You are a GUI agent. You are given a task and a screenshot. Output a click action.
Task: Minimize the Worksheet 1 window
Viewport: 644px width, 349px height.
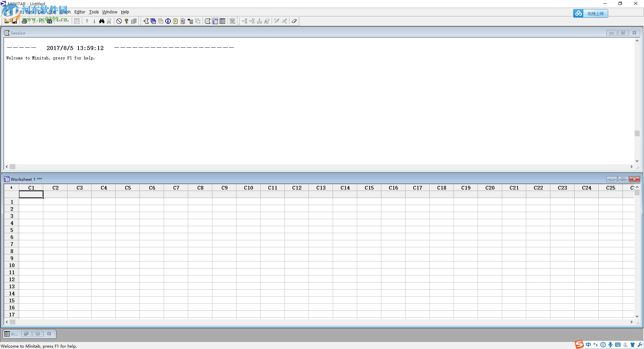[611, 179]
